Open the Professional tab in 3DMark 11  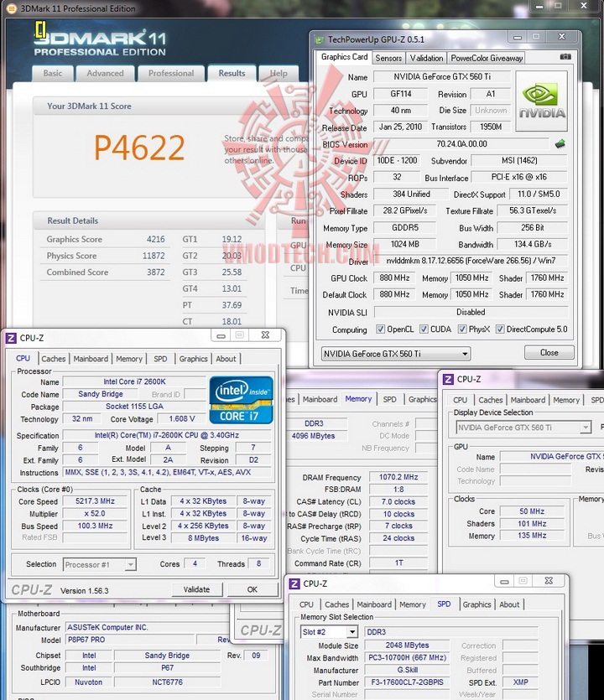[171, 73]
